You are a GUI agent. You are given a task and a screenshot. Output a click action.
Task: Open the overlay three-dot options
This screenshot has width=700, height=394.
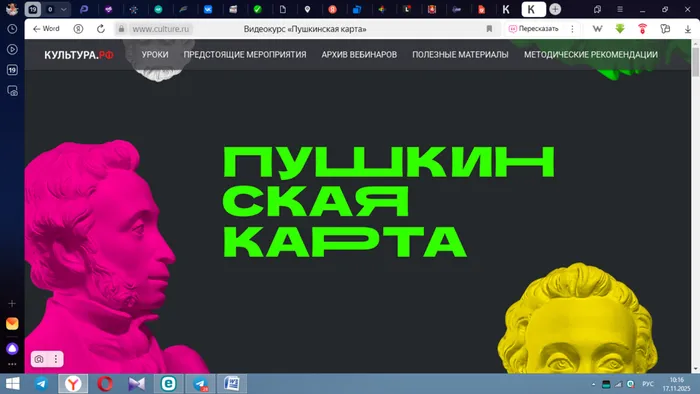(x=56, y=359)
